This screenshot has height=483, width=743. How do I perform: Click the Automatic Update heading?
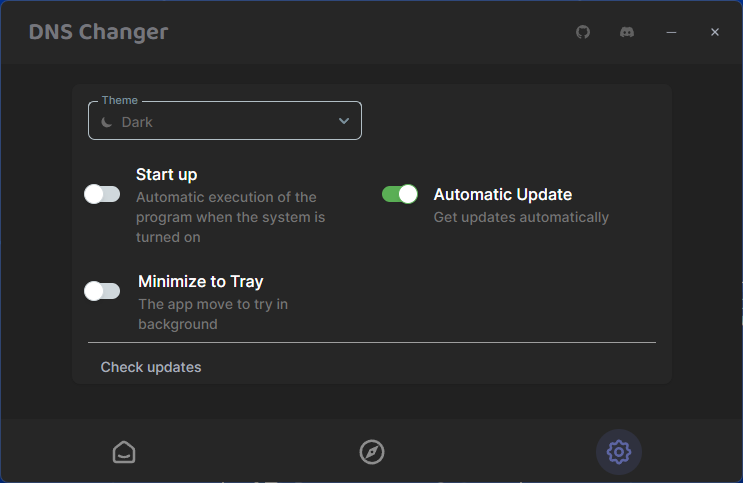pos(503,194)
